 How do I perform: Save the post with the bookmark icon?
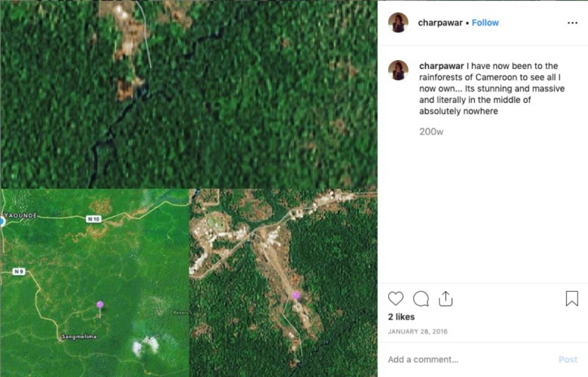pos(572,298)
